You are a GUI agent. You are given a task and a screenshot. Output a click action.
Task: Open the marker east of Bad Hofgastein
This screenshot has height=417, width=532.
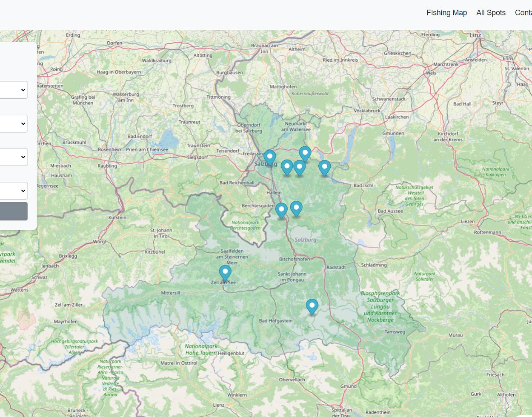(312, 306)
